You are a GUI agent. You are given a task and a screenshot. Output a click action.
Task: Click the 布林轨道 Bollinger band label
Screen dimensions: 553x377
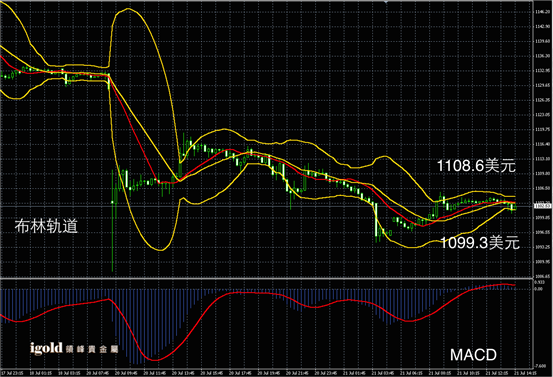(46, 226)
